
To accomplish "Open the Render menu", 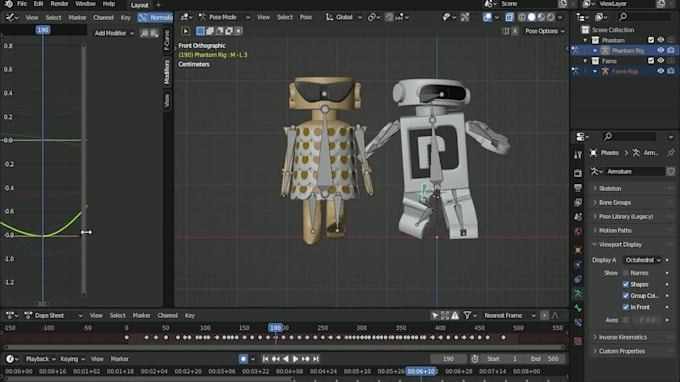I will click(x=59, y=4).
